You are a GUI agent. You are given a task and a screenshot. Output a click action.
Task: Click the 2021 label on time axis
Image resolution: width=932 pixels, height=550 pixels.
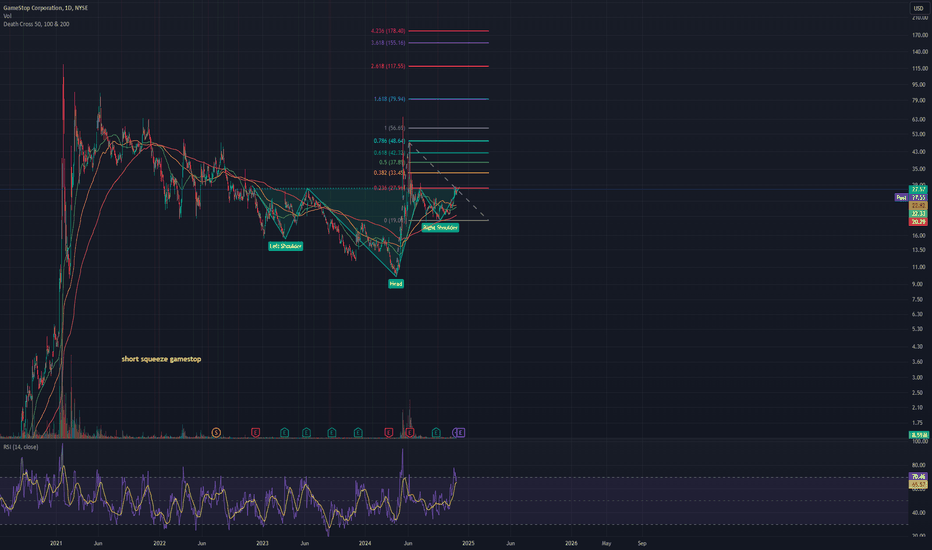point(56,543)
